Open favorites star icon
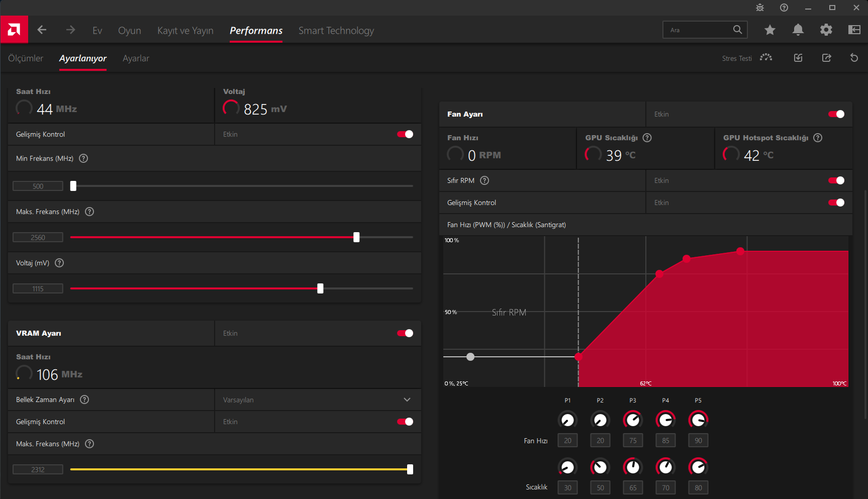 [x=769, y=30]
